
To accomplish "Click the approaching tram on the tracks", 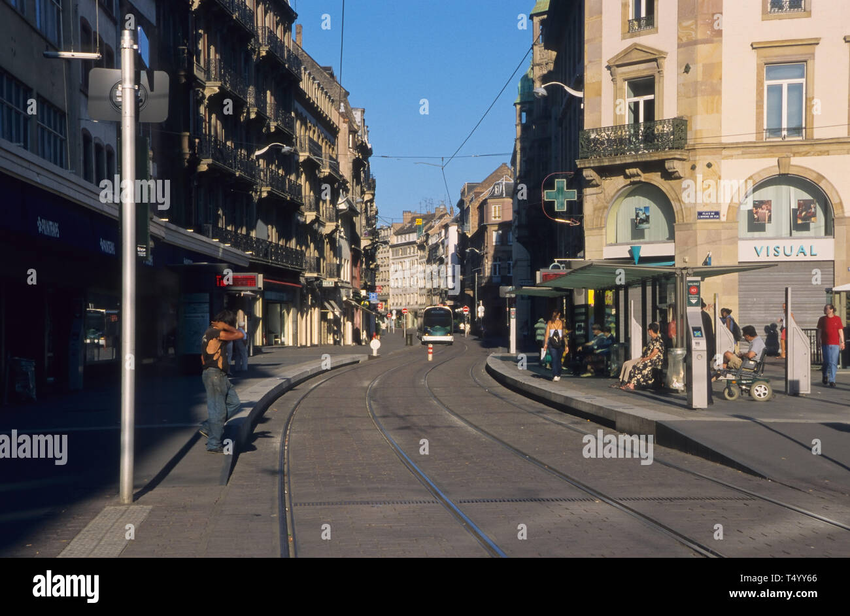I will tap(437, 324).
